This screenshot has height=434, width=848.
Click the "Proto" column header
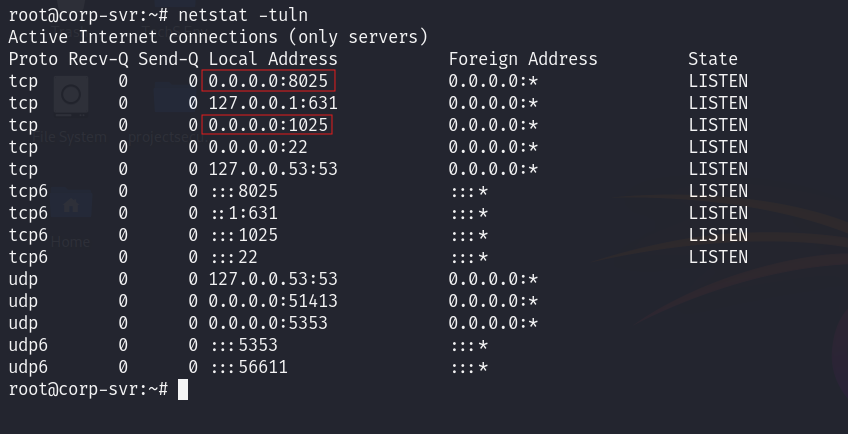(33, 59)
